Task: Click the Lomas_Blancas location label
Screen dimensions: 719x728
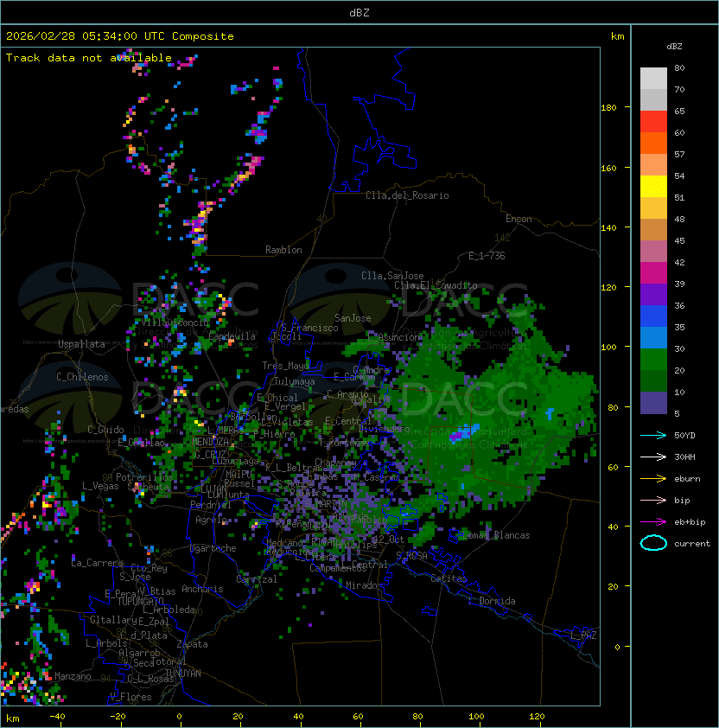Action: [x=495, y=535]
